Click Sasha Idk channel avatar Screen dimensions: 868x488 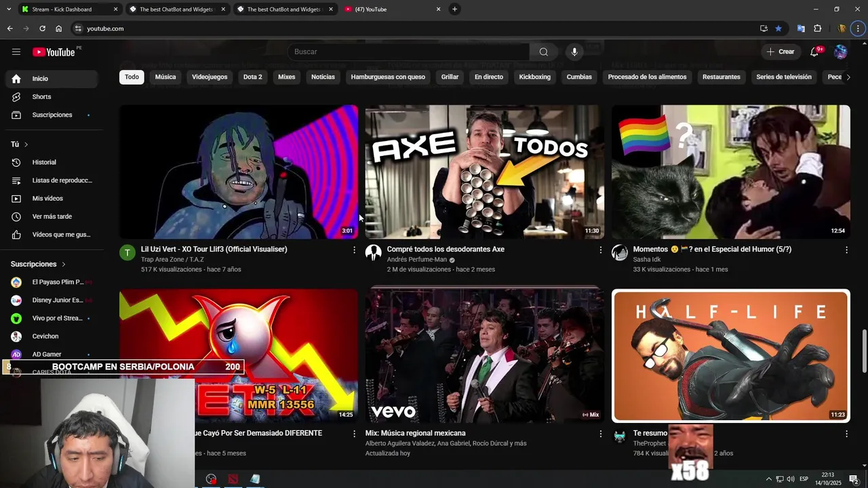point(620,253)
